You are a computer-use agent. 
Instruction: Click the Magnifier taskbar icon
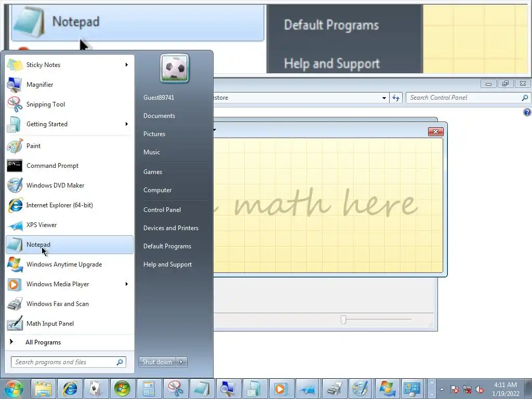(x=228, y=389)
